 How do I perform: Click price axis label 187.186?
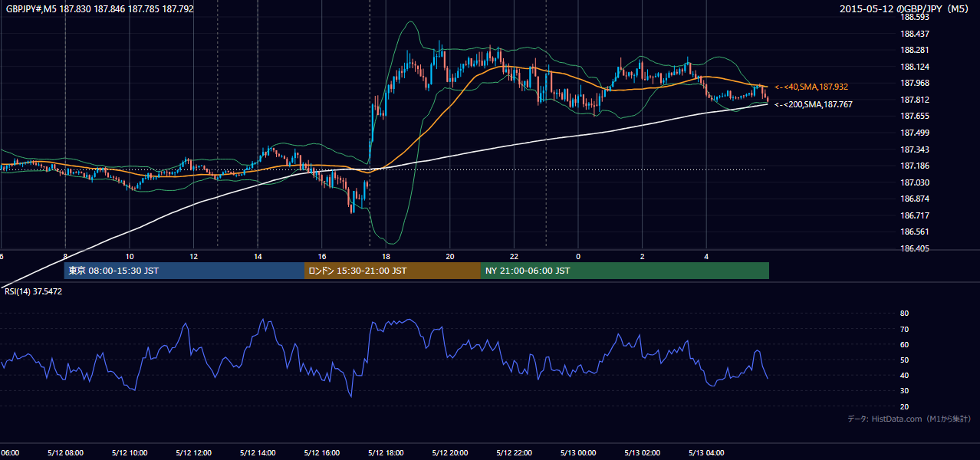pyautogui.click(x=914, y=166)
